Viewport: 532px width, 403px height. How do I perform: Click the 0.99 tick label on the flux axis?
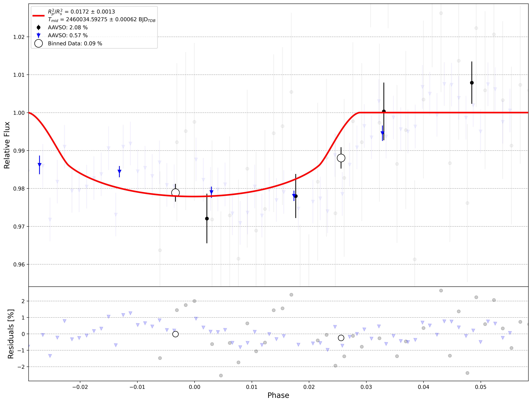[19, 151]
